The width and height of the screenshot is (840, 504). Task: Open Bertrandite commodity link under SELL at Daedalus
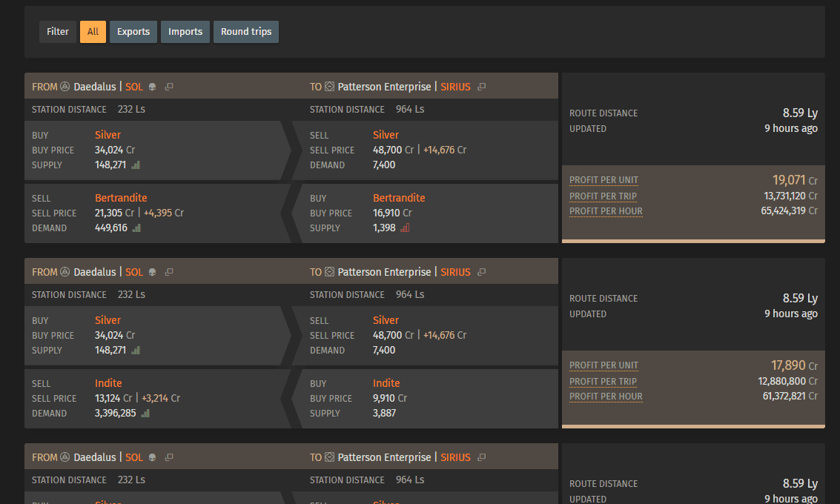point(121,198)
